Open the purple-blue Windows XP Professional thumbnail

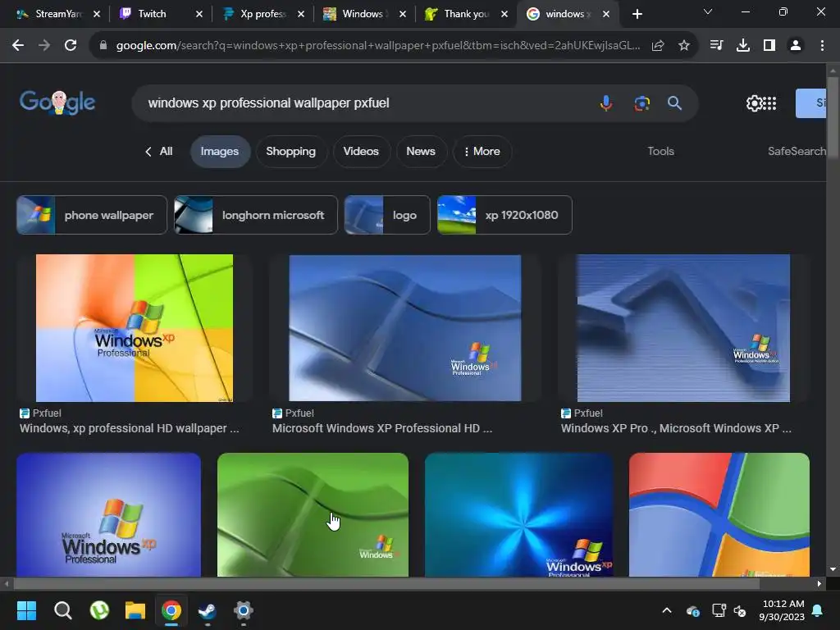pos(109,515)
